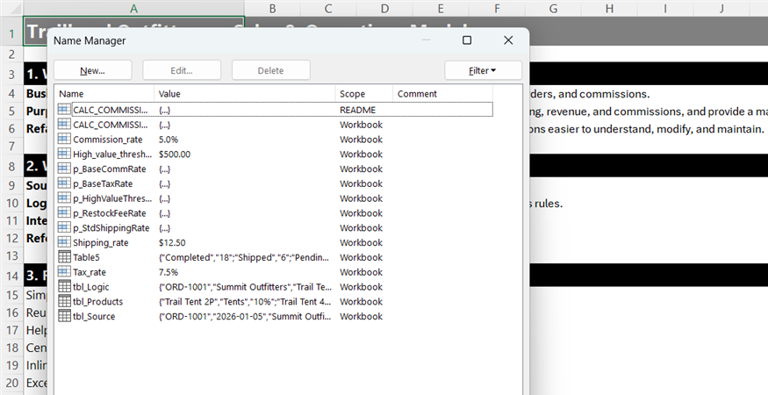Click the 5.0% value of Commission_rate

[168, 140]
